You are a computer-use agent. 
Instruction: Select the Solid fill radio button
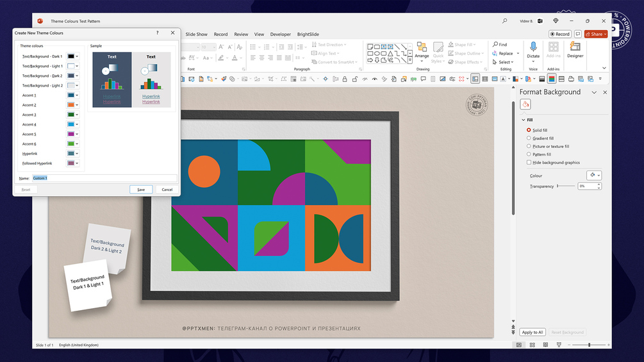click(x=529, y=130)
